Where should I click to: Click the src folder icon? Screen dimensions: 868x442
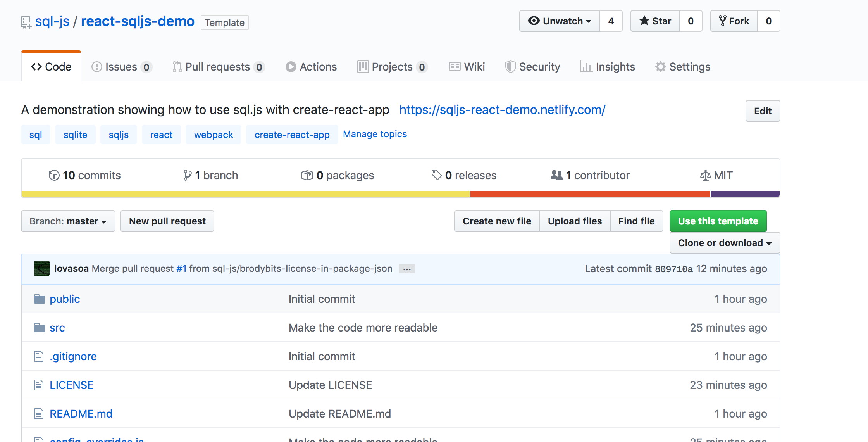[x=39, y=328]
